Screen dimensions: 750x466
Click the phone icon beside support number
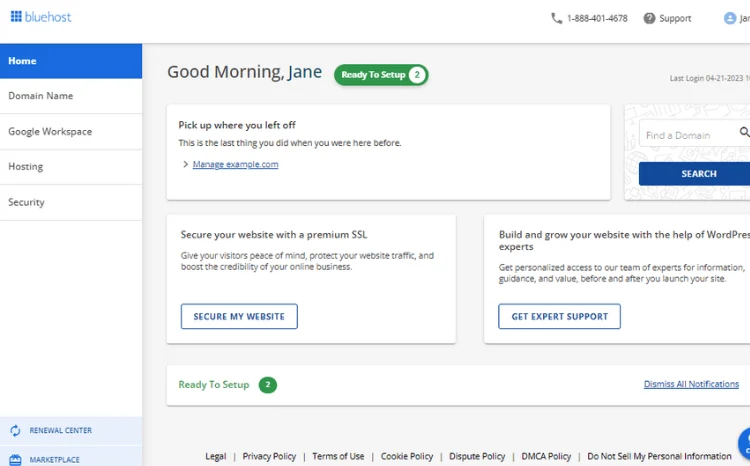[556, 18]
